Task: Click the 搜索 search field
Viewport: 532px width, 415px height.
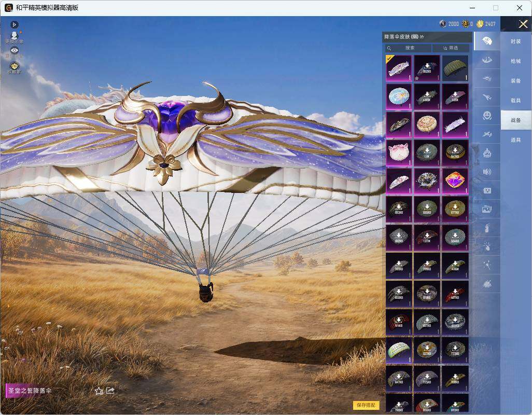Action: 408,48
